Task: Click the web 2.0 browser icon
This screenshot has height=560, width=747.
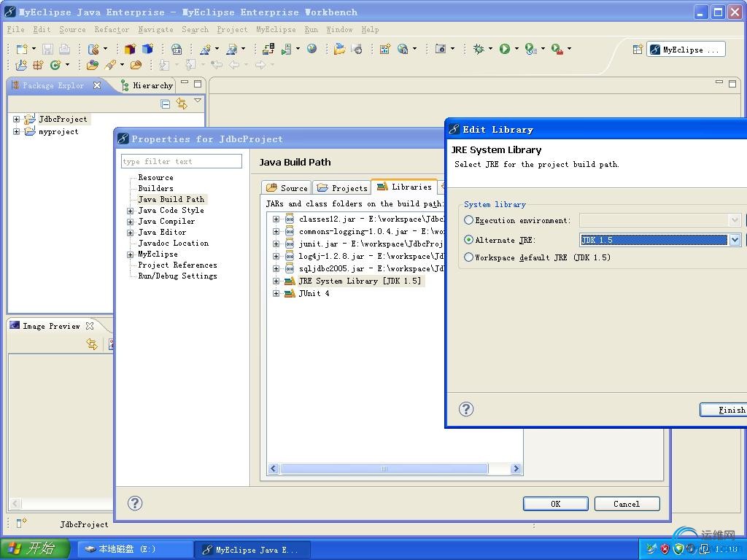Action: (x=177, y=49)
